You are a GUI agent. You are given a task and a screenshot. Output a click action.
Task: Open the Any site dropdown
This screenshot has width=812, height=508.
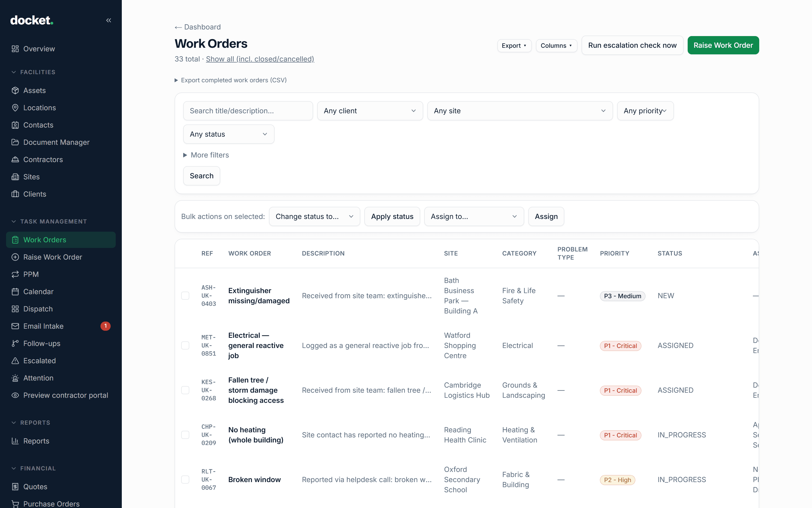click(x=520, y=110)
